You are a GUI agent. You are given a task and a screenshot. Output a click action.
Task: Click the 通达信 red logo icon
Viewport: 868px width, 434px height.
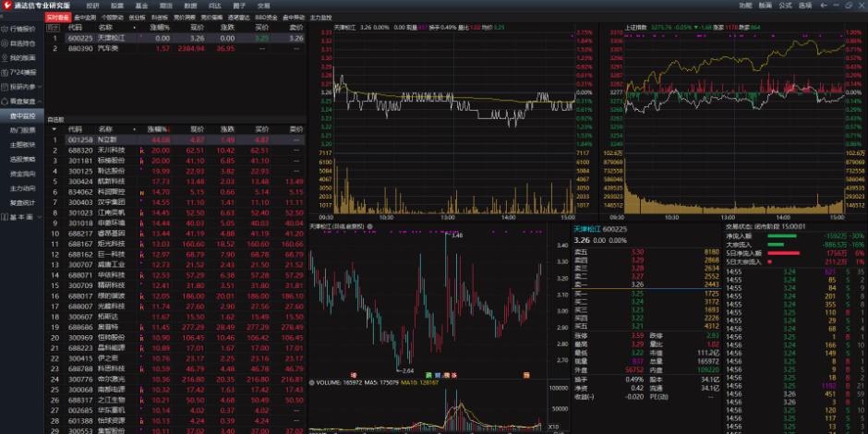7,6
